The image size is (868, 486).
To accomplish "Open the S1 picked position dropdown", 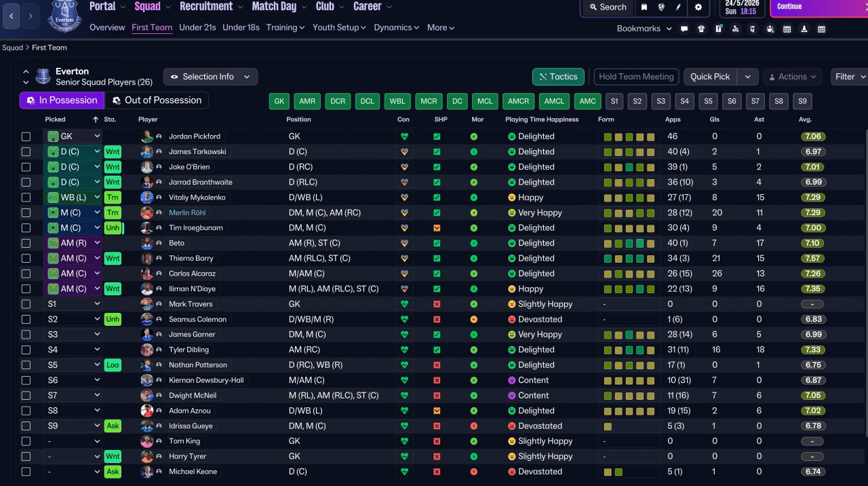I will [73, 304].
